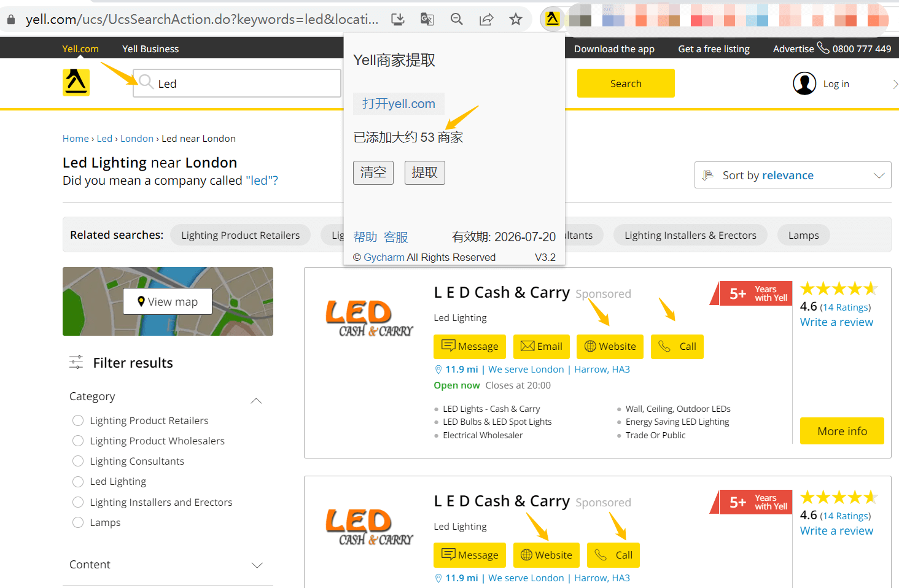
Task: Click the Lighting Product Retailers related search chip
Action: tap(241, 235)
